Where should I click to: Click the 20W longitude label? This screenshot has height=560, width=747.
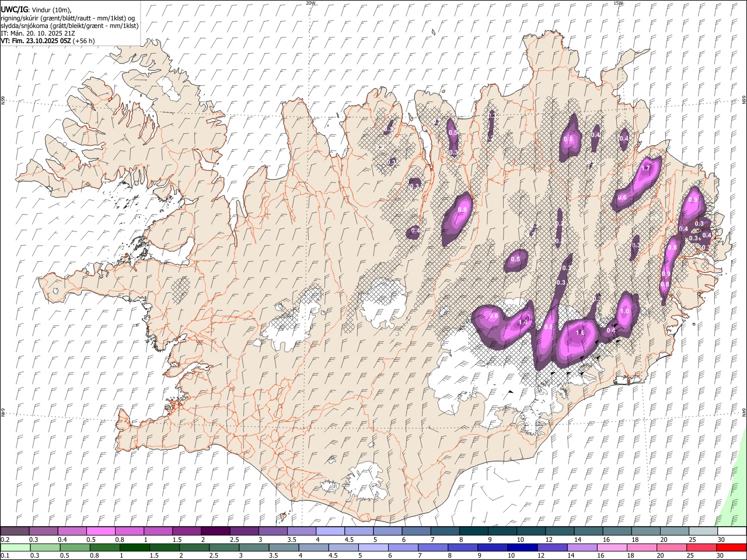310,3
